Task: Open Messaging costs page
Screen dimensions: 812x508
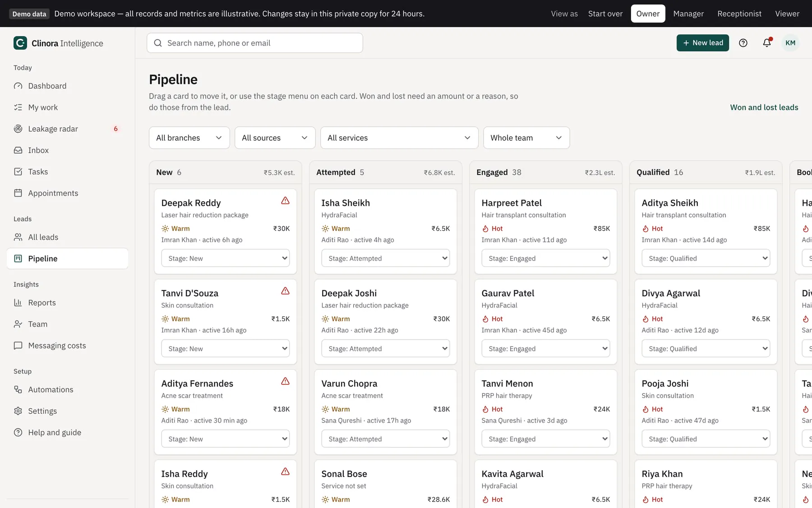Action: coord(68,345)
